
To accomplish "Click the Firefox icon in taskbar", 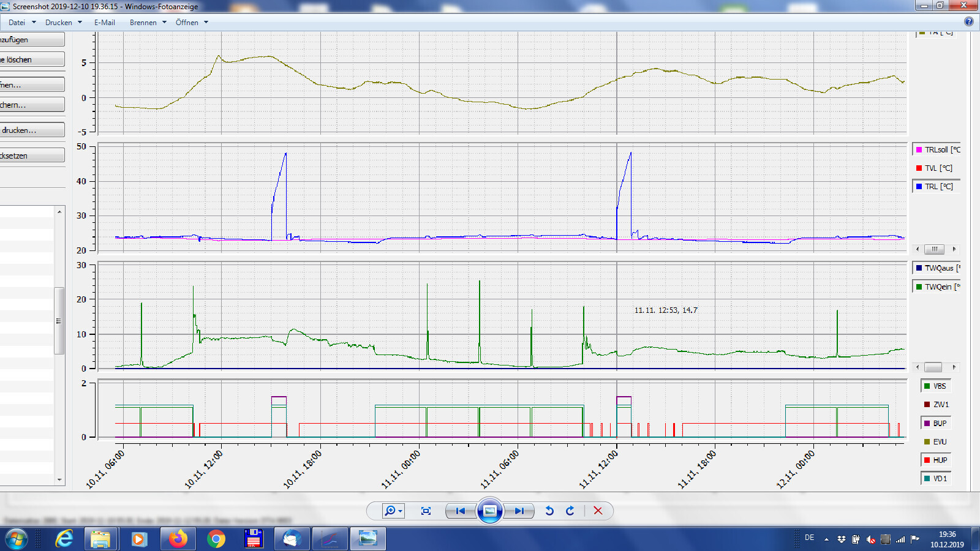I will click(x=178, y=539).
